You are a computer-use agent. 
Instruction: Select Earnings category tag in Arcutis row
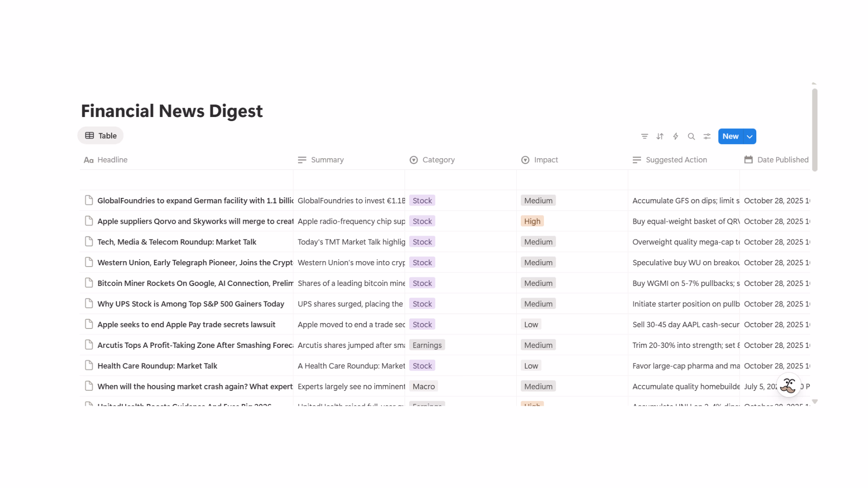click(x=427, y=345)
